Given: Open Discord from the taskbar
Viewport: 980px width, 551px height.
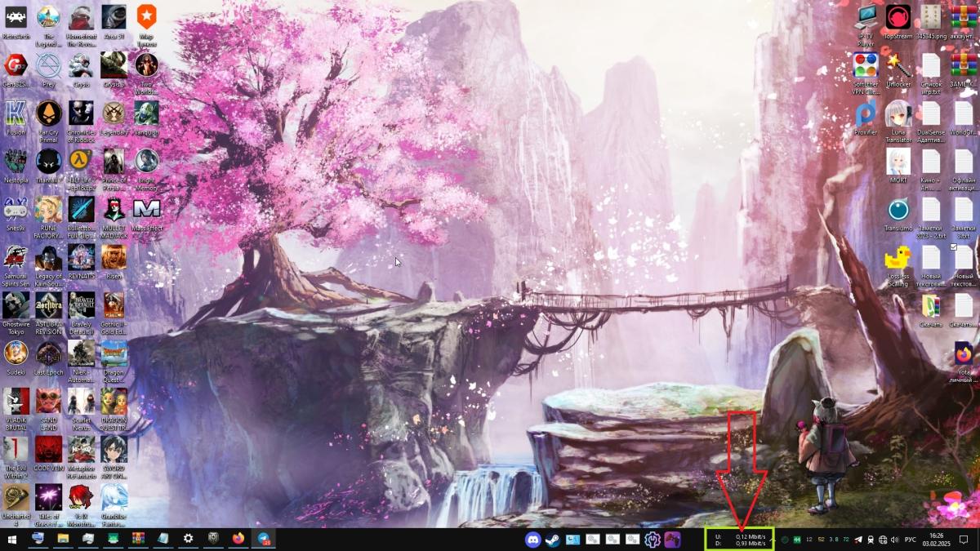Looking at the screenshot, I should (x=533, y=540).
